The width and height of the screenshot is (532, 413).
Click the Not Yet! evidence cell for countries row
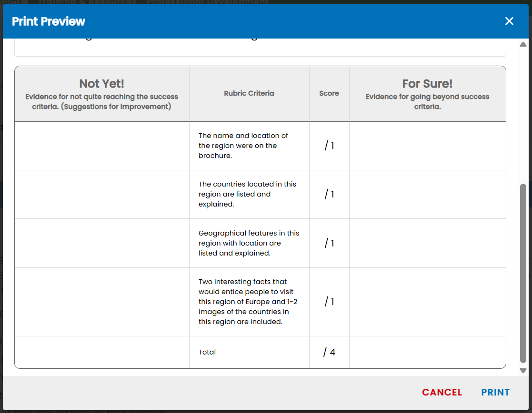coord(101,194)
